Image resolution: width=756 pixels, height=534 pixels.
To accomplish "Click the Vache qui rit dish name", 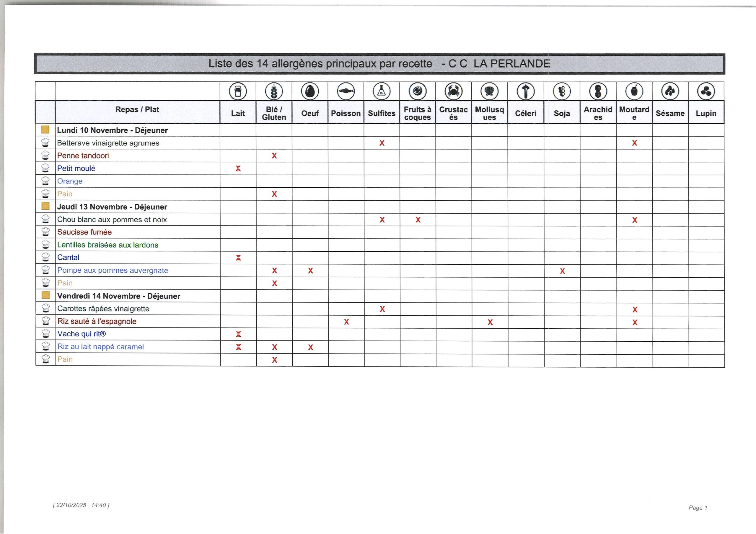I will (x=82, y=334).
